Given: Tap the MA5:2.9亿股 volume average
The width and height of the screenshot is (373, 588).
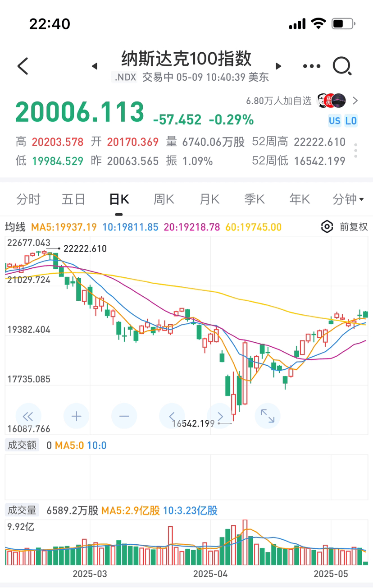Looking at the screenshot, I should [131, 510].
